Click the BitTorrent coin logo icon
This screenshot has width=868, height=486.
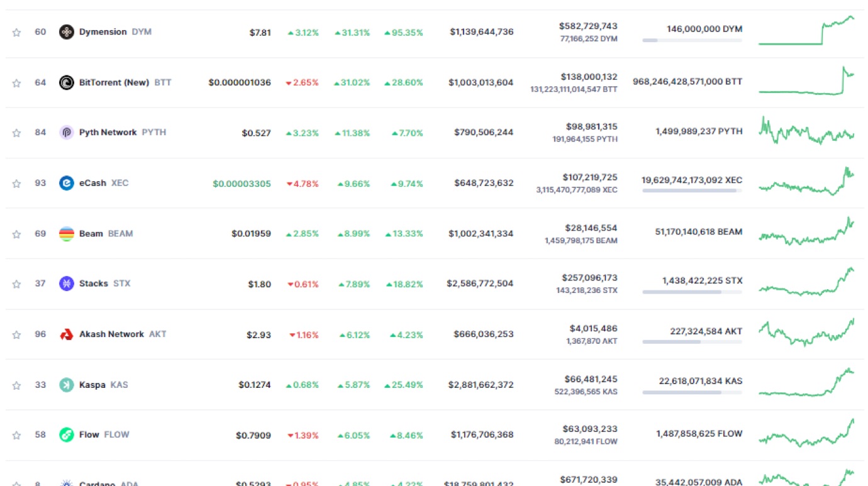pyautogui.click(x=67, y=82)
